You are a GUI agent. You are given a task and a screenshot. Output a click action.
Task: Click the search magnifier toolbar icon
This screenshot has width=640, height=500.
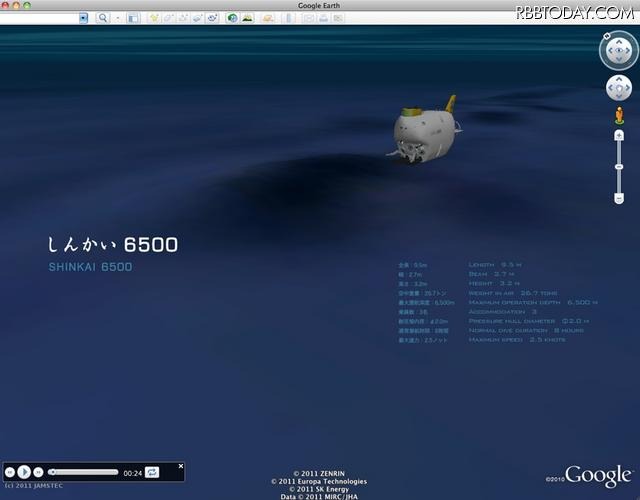tap(103, 18)
